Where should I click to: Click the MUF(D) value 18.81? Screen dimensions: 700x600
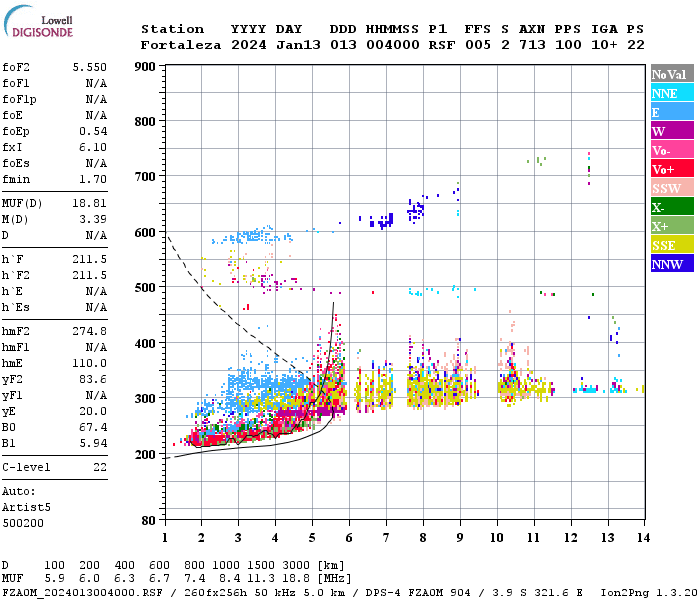pyautogui.click(x=90, y=204)
